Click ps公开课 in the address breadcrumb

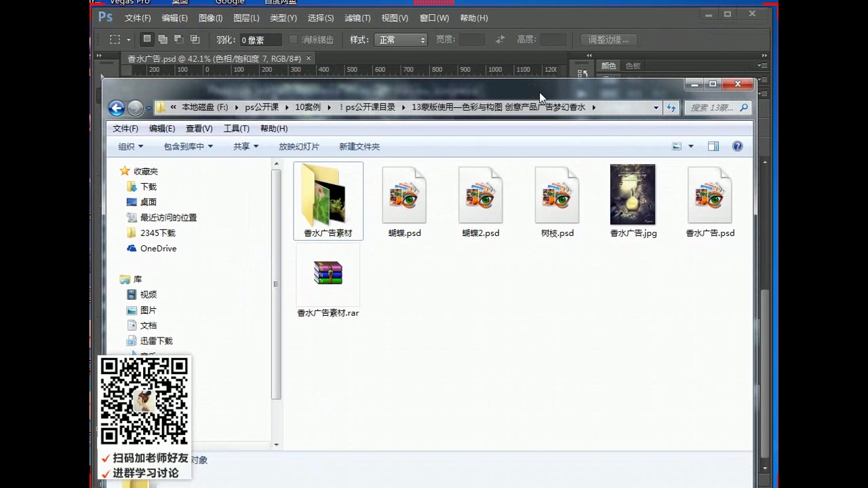(x=262, y=108)
